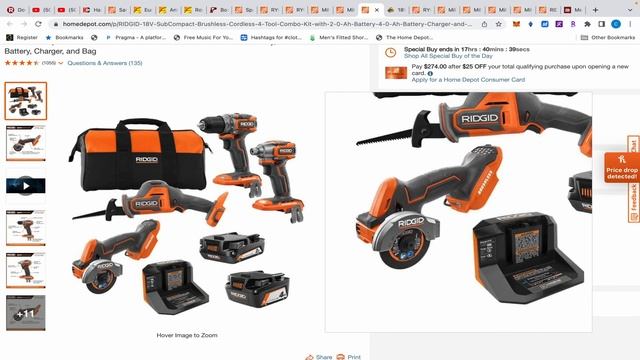
Task: Switch to the 'Ha' tab
Action: [92, 9]
